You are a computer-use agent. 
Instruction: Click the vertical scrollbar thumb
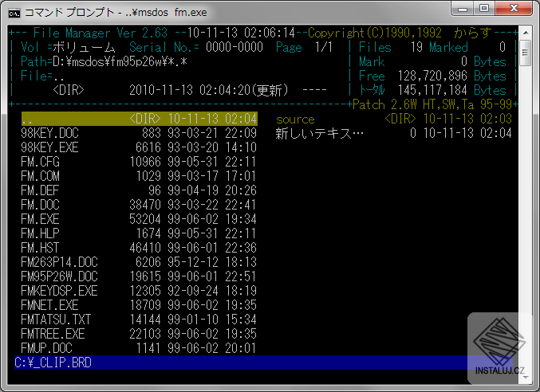pyautogui.click(x=526, y=53)
